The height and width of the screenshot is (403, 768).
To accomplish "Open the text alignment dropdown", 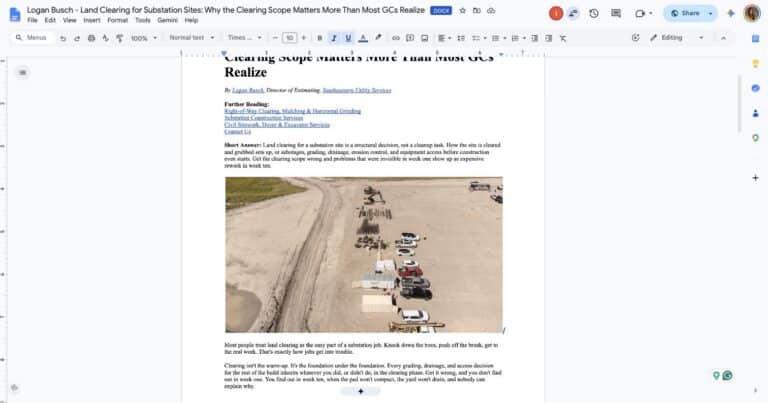I will [x=444, y=38].
